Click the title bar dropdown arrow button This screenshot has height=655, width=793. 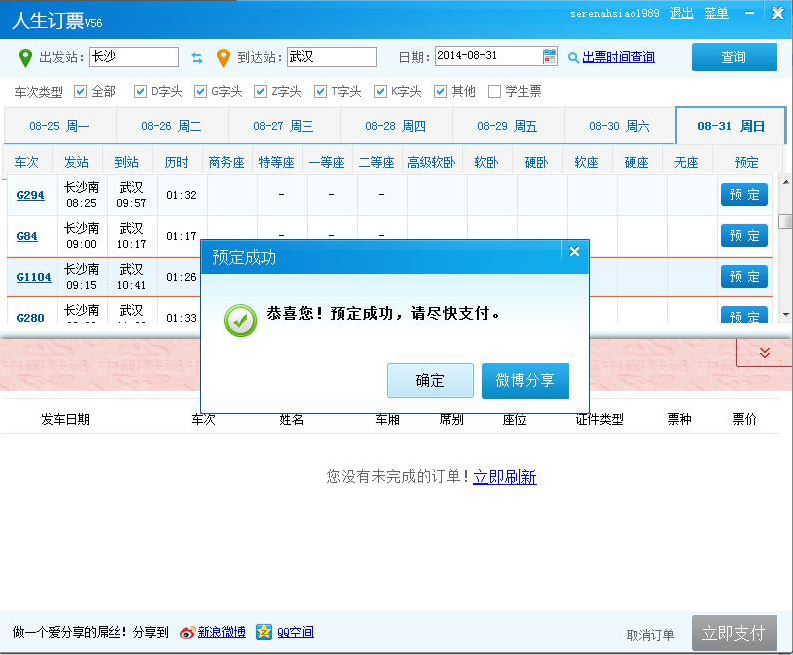(752, 13)
